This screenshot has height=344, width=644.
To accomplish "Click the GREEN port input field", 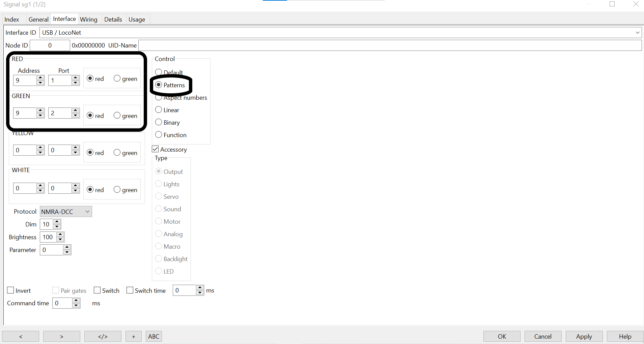I will pyautogui.click(x=60, y=113).
